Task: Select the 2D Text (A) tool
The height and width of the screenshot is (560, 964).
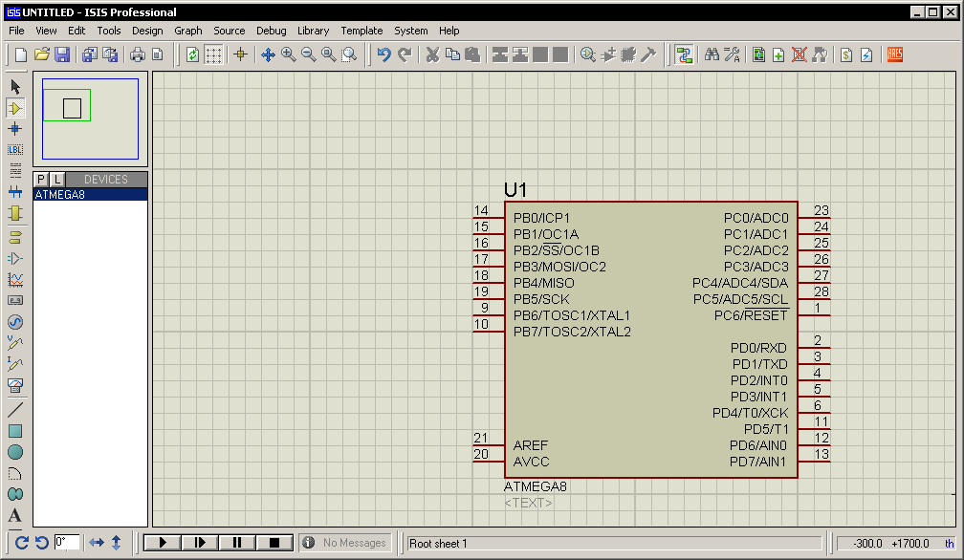Action: pos(15,515)
